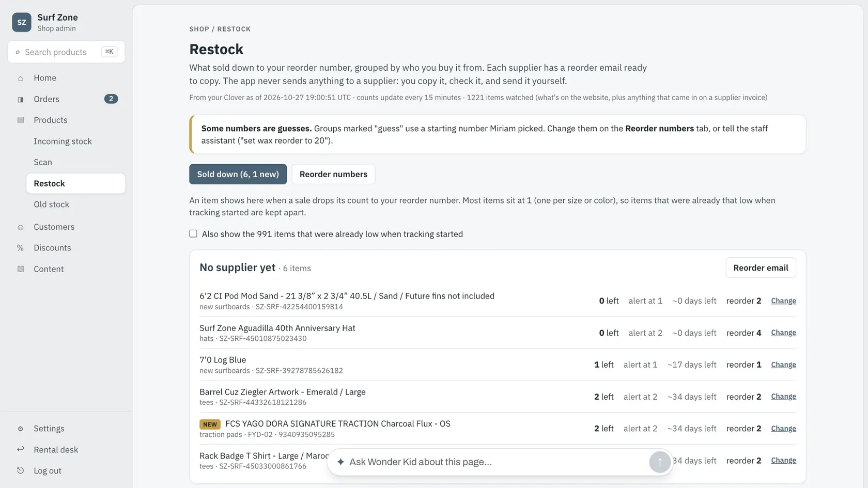Viewport: 868px width, 488px height.
Task: Click the Settings gear icon
Action: tap(21, 429)
